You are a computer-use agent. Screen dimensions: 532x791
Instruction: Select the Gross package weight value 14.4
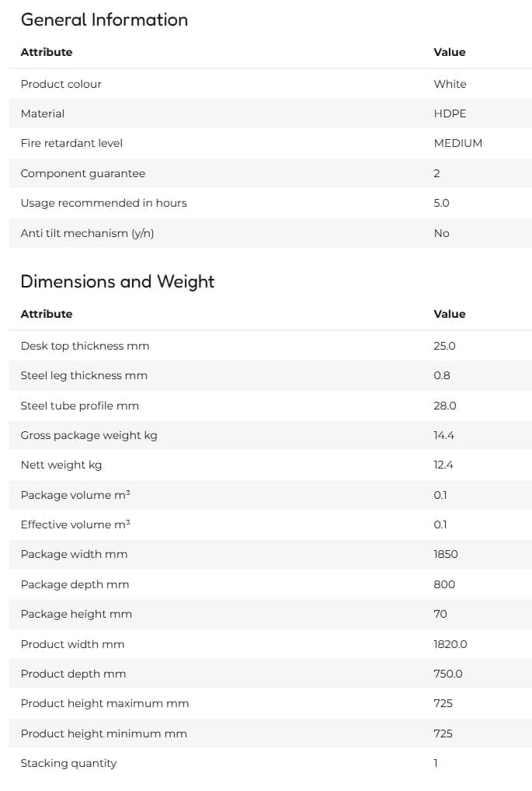(443, 435)
